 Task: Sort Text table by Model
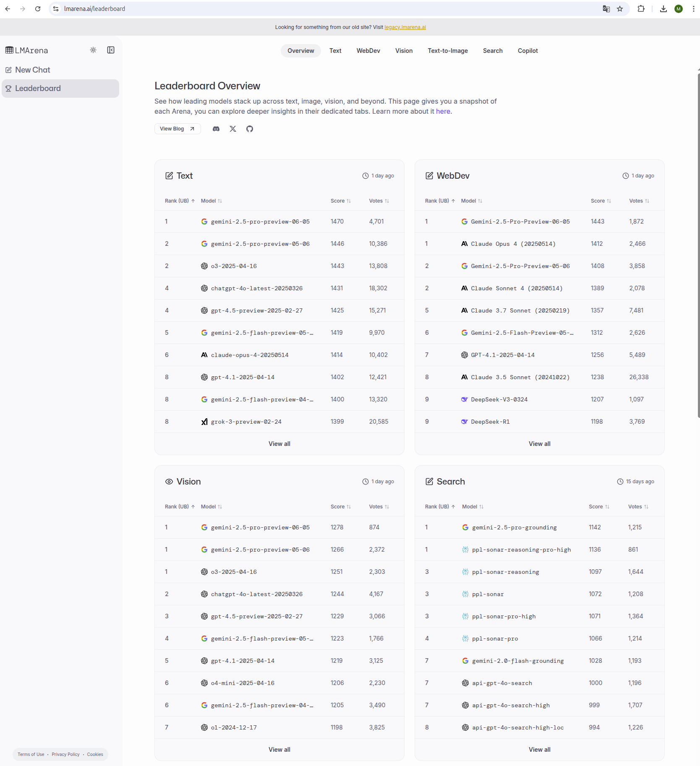click(212, 201)
